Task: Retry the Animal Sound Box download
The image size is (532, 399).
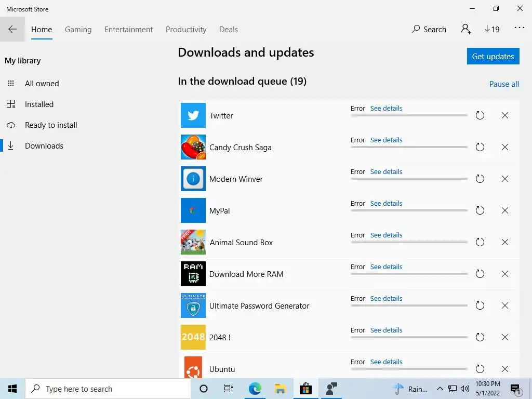Action: tap(480, 242)
